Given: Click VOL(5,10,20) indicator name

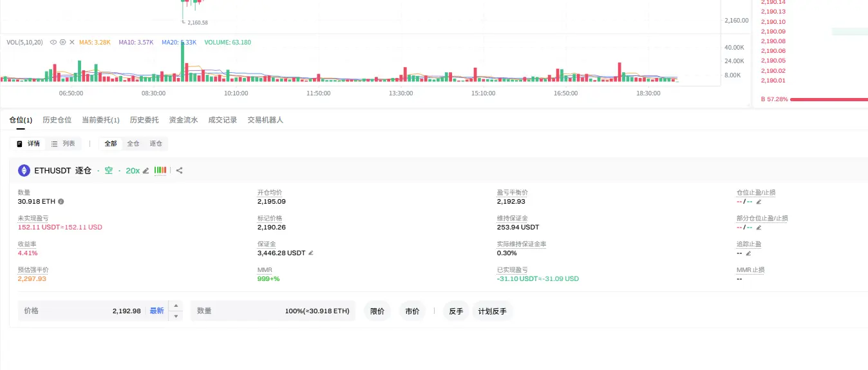Looking at the screenshot, I should (24, 42).
